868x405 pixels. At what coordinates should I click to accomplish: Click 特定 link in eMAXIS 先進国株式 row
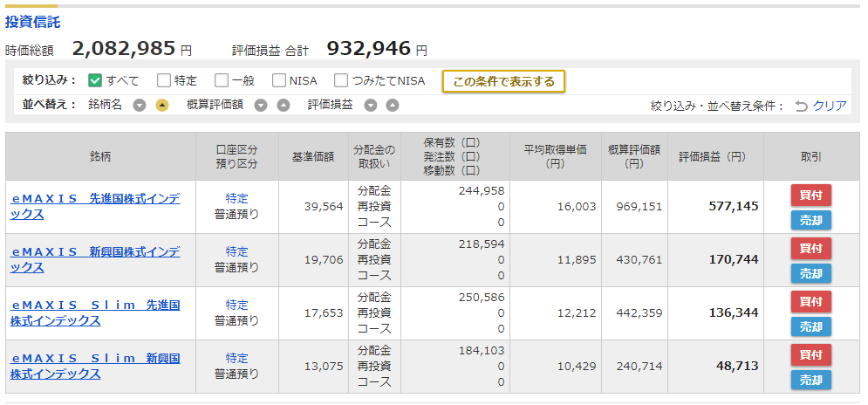(x=237, y=198)
